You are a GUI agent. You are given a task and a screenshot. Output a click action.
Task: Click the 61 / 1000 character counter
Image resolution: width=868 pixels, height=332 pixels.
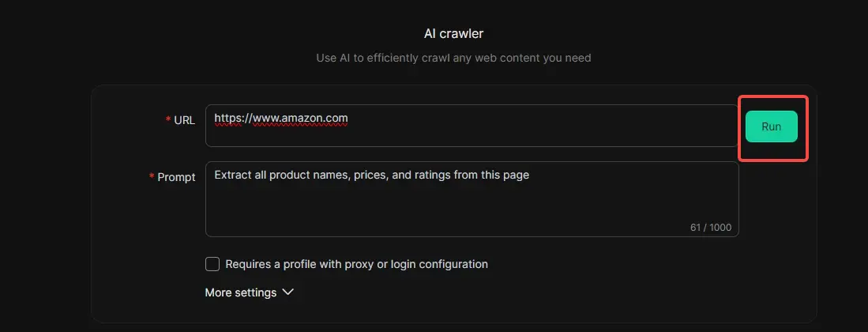point(710,228)
